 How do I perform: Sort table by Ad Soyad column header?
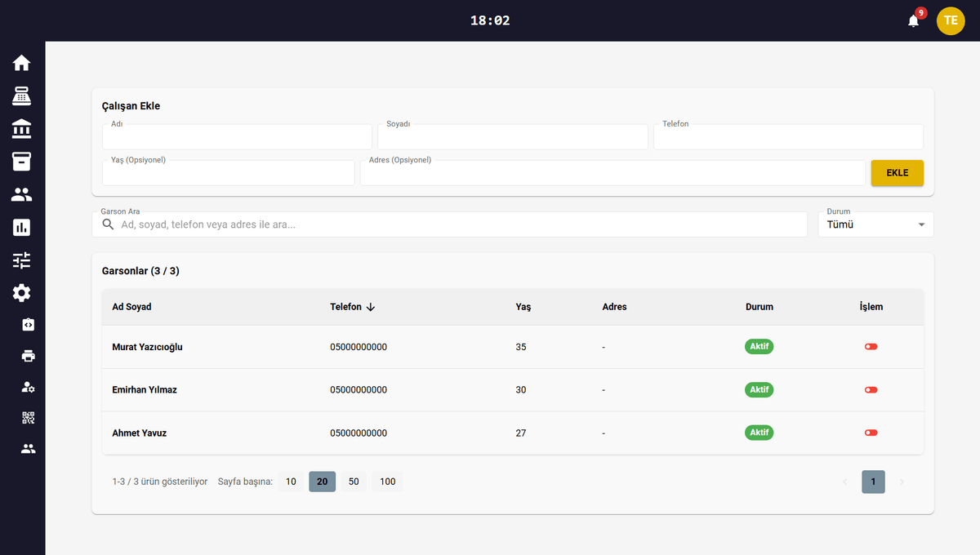coord(131,307)
